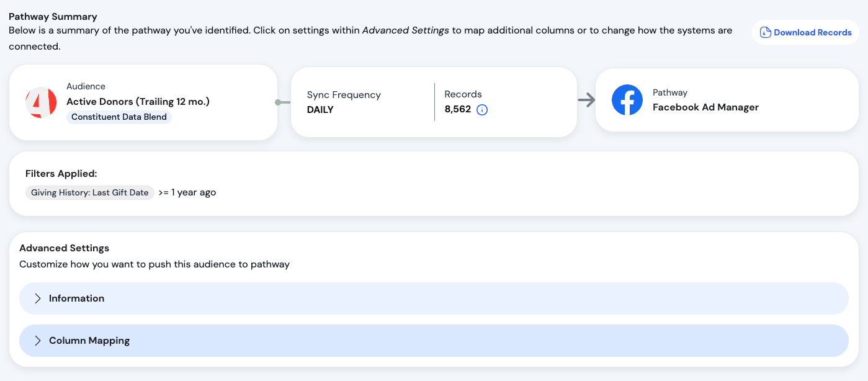The width and height of the screenshot is (868, 381).
Task: Click the Download Records button
Action: coord(805,32)
